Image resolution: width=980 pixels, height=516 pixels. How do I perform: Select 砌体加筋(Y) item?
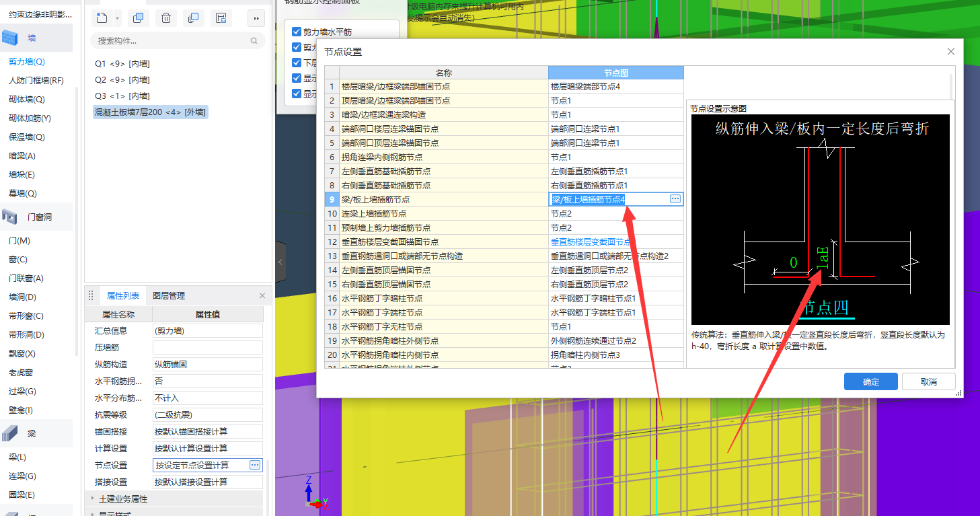[x=30, y=118]
